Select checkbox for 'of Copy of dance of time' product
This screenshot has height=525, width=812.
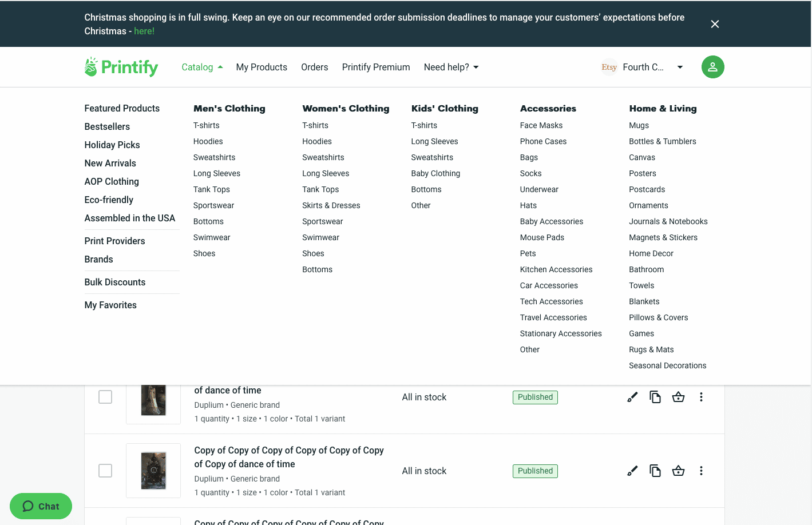(105, 471)
